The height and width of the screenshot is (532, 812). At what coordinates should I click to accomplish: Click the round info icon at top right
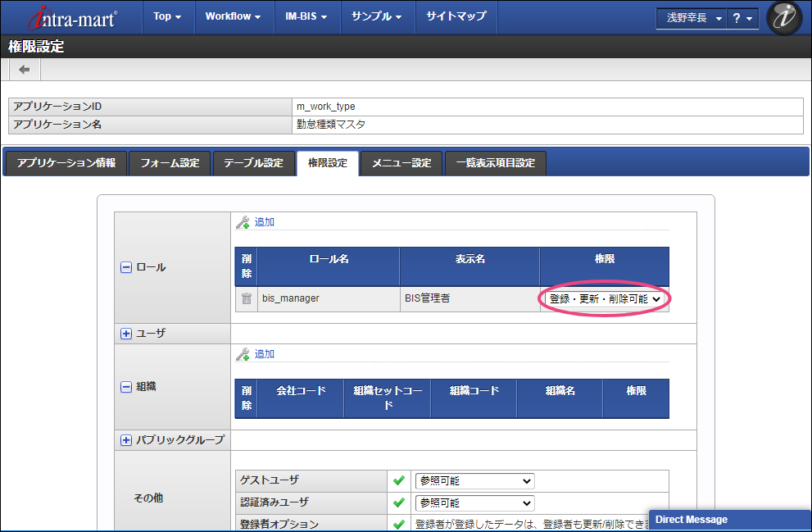[x=783, y=18]
